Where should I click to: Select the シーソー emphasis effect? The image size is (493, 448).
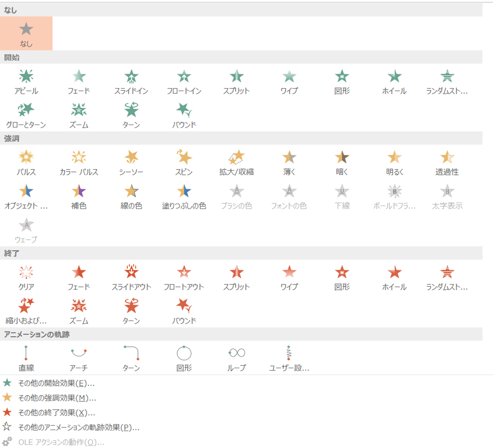[131, 163]
